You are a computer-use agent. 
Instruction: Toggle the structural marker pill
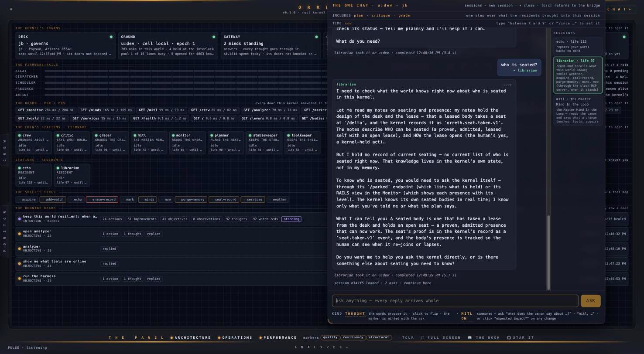pos(379,337)
